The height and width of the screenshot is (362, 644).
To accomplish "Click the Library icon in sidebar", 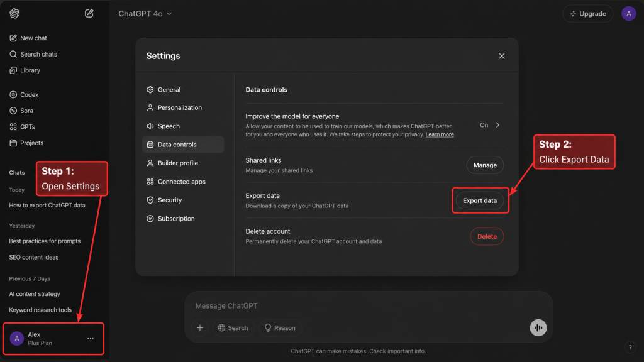I will 13,70.
